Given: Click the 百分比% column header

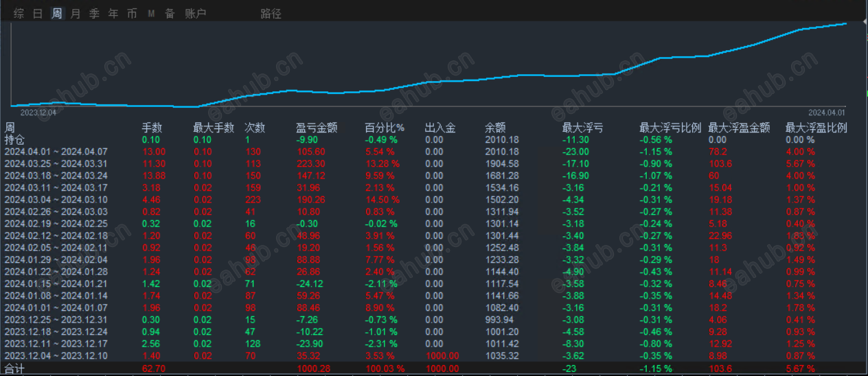Looking at the screenshot, I should point(385,128).
